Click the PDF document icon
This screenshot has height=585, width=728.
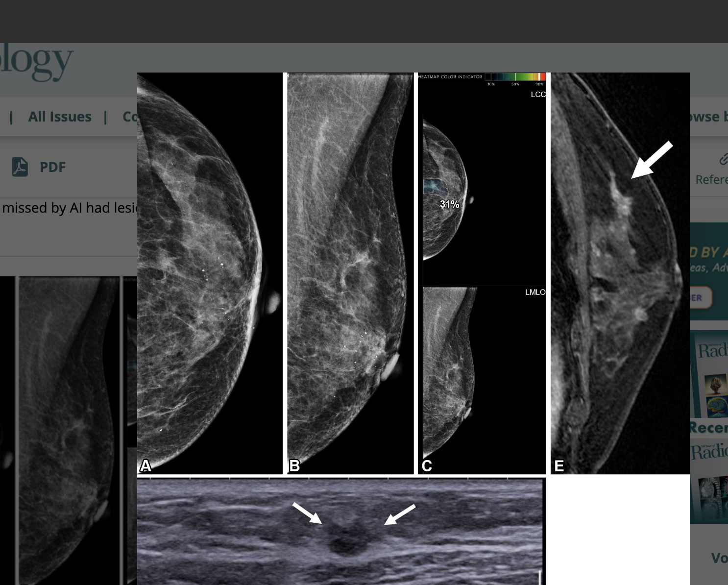click(20, 167)
